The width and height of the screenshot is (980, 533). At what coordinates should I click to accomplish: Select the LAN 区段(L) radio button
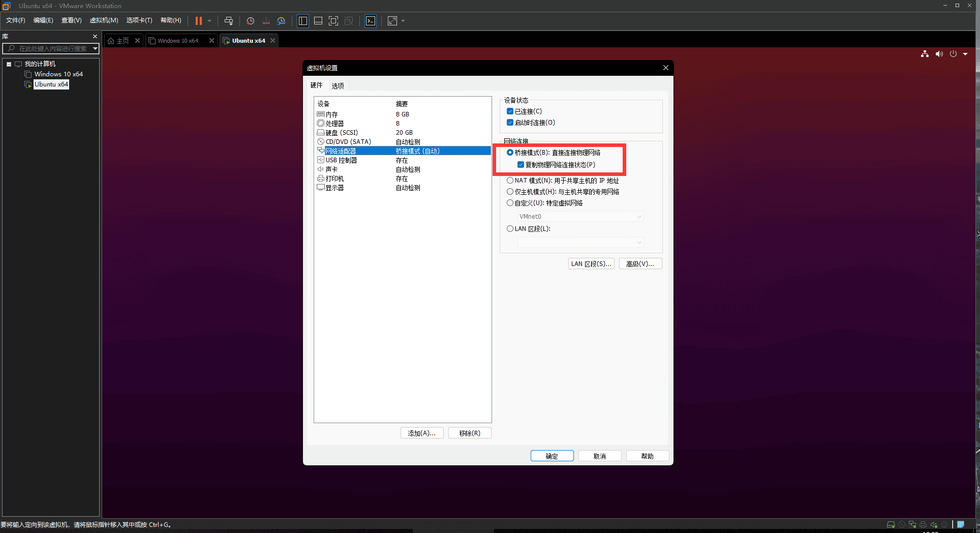(510, 229)
